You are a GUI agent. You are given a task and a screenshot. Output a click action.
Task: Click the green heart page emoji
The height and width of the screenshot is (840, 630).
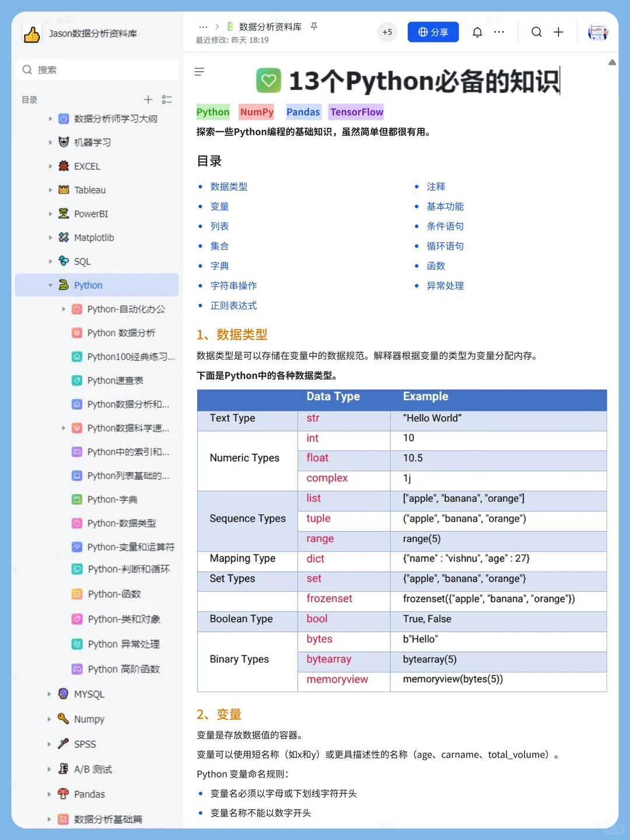pyautogui.click(x=269, y=80)
